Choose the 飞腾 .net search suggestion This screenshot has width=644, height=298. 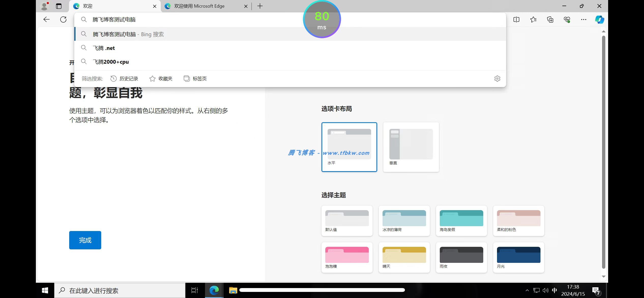[x=104, y=48]
